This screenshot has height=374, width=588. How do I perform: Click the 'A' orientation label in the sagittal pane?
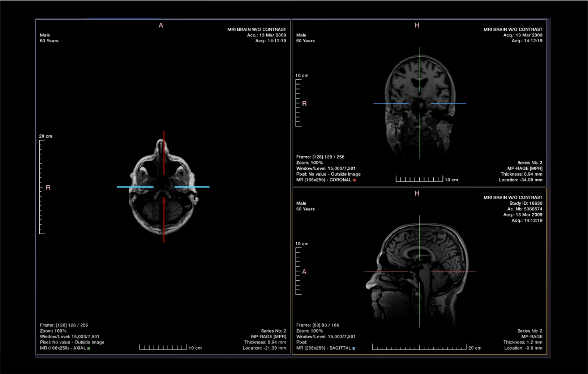tap(304, 271)
